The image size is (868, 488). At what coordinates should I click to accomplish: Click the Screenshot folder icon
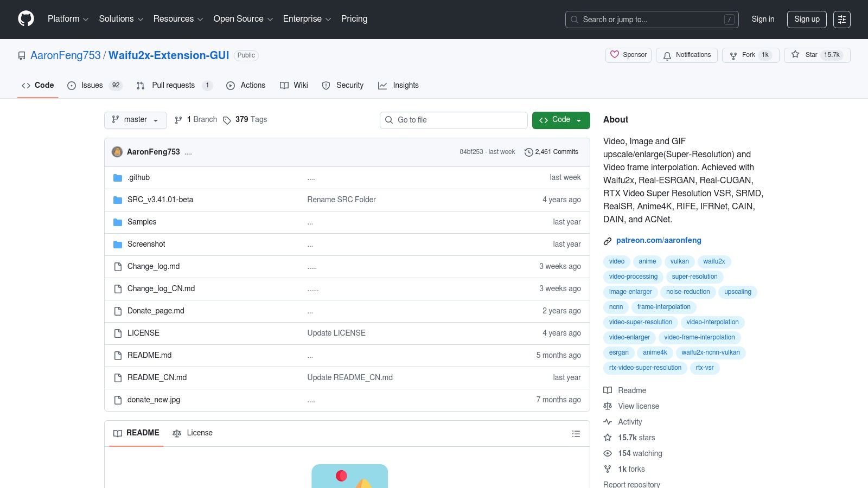[118, 245]
